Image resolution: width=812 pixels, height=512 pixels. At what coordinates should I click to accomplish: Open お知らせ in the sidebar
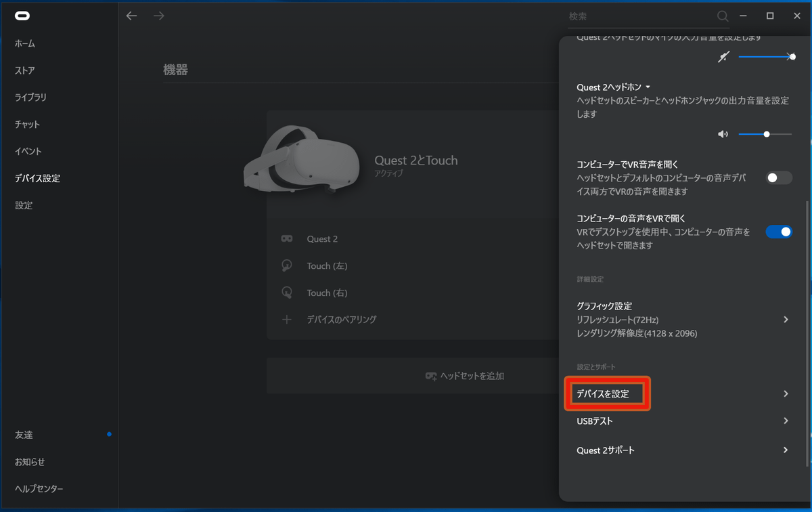pos(30,462)
